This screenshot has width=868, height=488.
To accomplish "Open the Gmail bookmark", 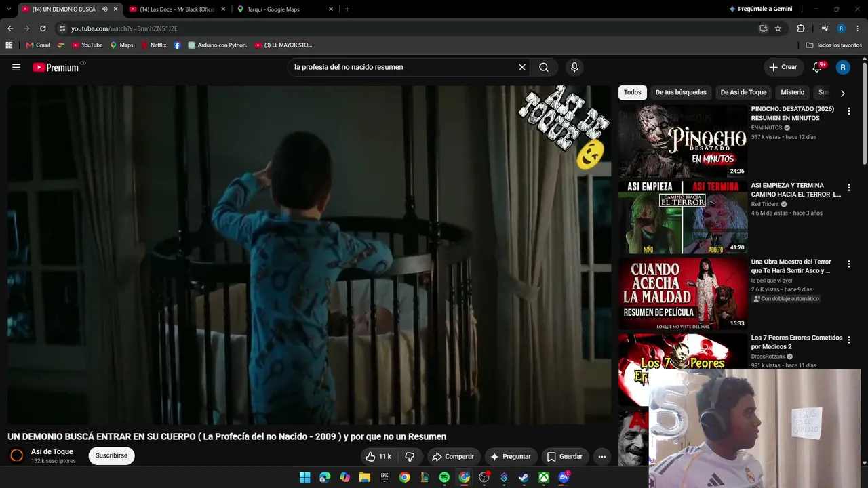I will tap(38, 45).
